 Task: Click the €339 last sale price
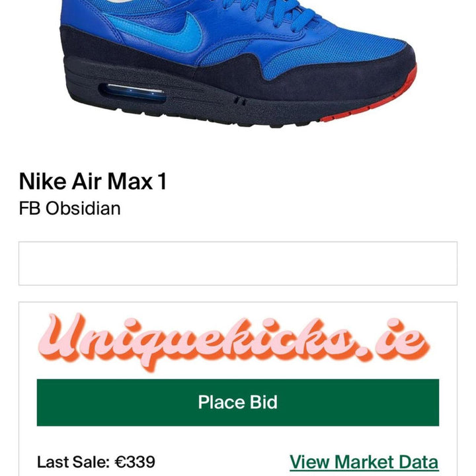click(135, 462)
